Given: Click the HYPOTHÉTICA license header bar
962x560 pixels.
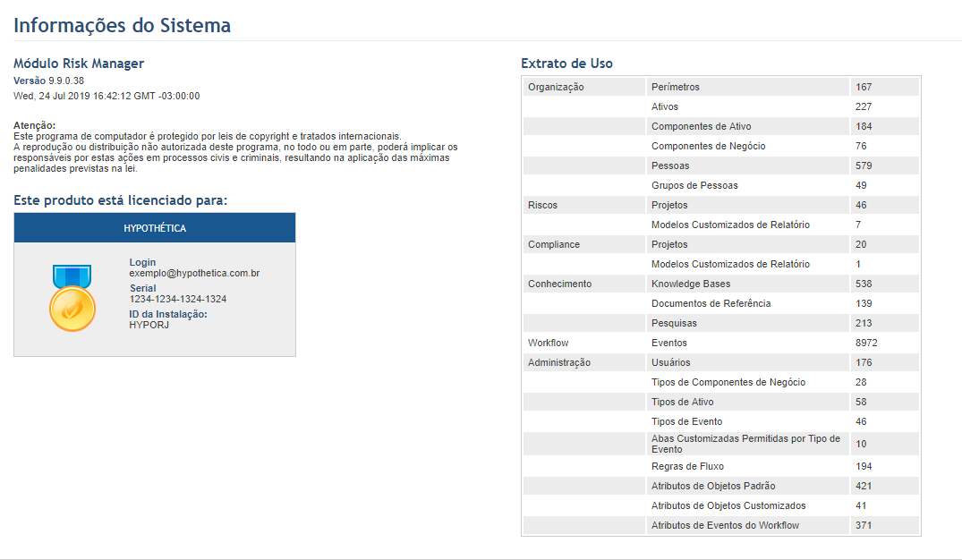Looking at the screenshot, I should [155, 227].
